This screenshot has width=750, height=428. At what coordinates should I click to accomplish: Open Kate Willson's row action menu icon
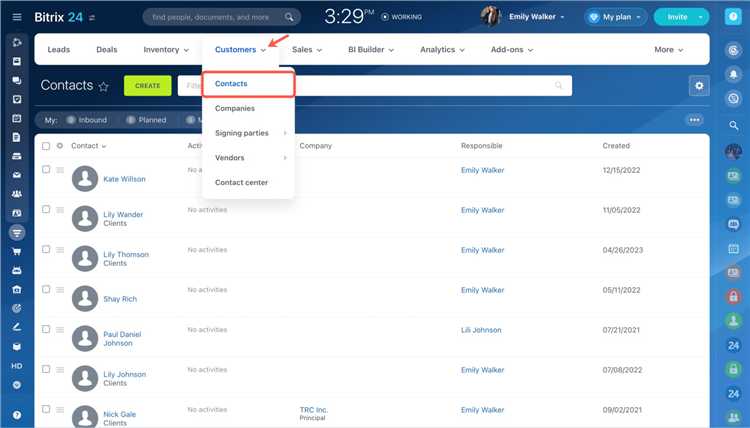point(60,170)
